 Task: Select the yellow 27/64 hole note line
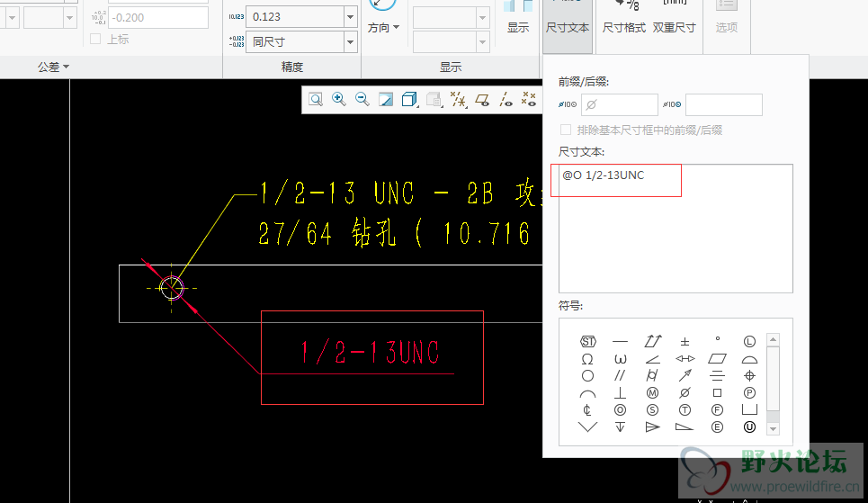[x=394, y=234]
